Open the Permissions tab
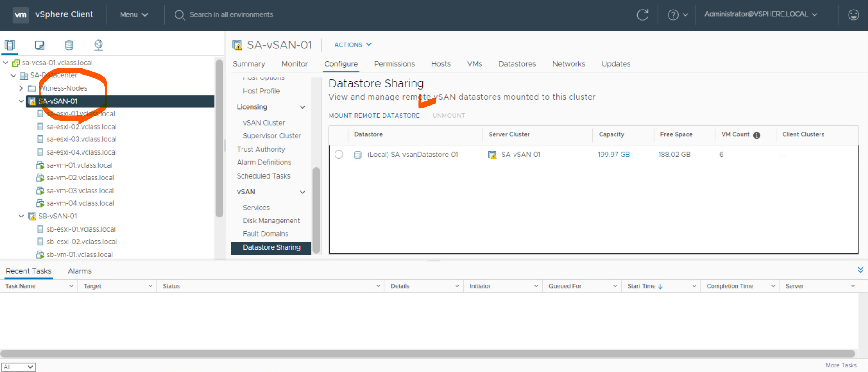This screenshot has height=372, width=868. (394, 64)
